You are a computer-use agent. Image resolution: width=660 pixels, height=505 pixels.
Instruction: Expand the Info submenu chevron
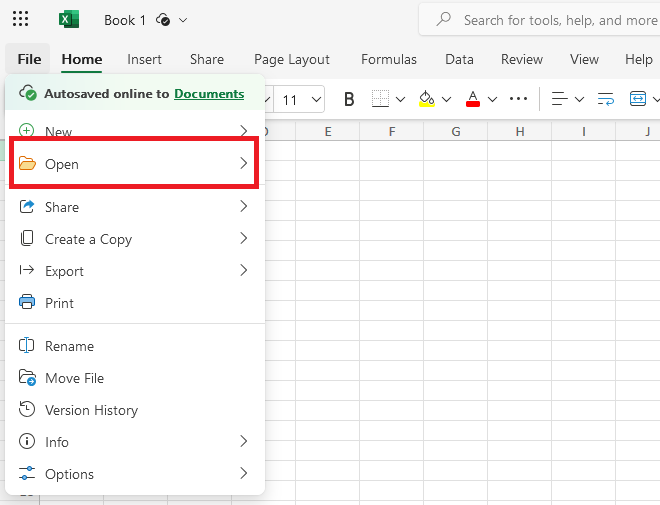(x=243, y=441)
